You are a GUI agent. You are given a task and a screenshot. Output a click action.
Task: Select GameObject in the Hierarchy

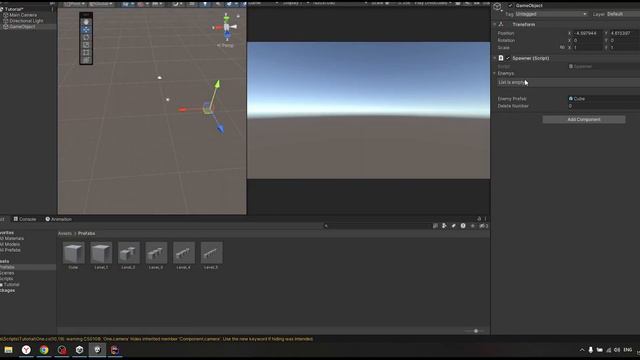[x=22, y=27]
